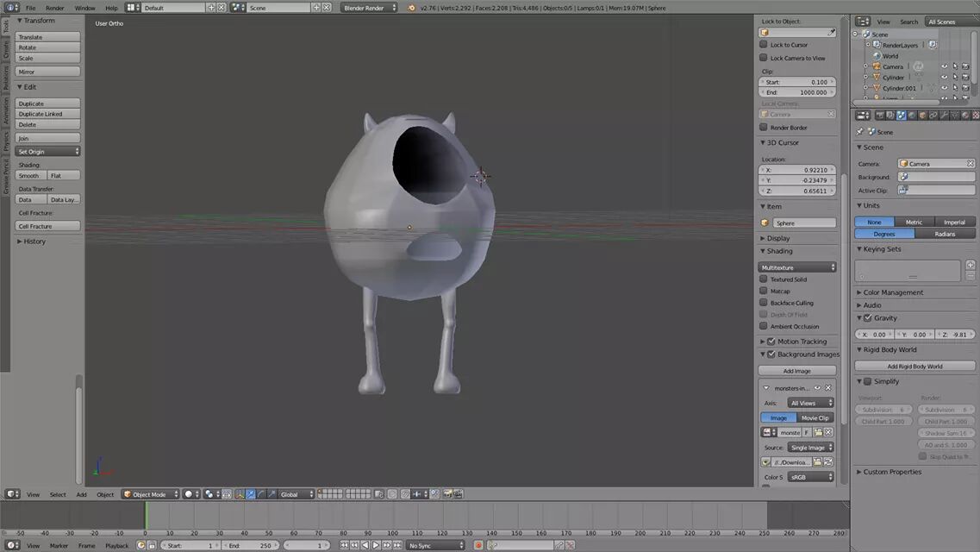980x552 pixels.
Task: Activate the Rotate manipulator icon in header
Action: [x=260, y=493]
